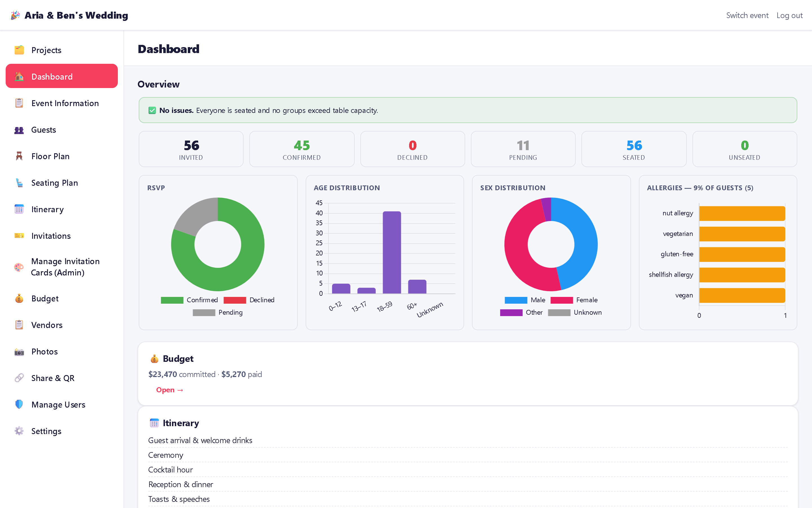The height and width of the screenshot is (508, 812).
Task: Click the Manage Invitation Cards palette icon
Action: [19, 267]
